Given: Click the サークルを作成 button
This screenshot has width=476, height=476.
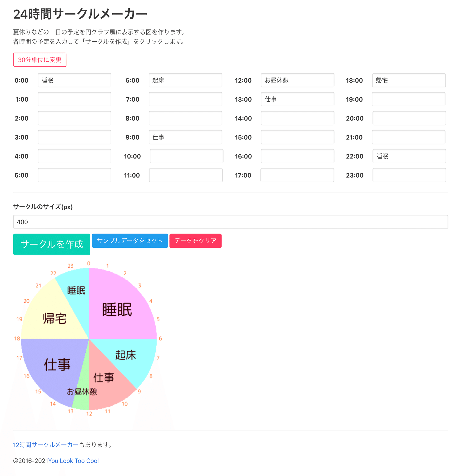Looking at the screenshot, I should coord(51,244).
